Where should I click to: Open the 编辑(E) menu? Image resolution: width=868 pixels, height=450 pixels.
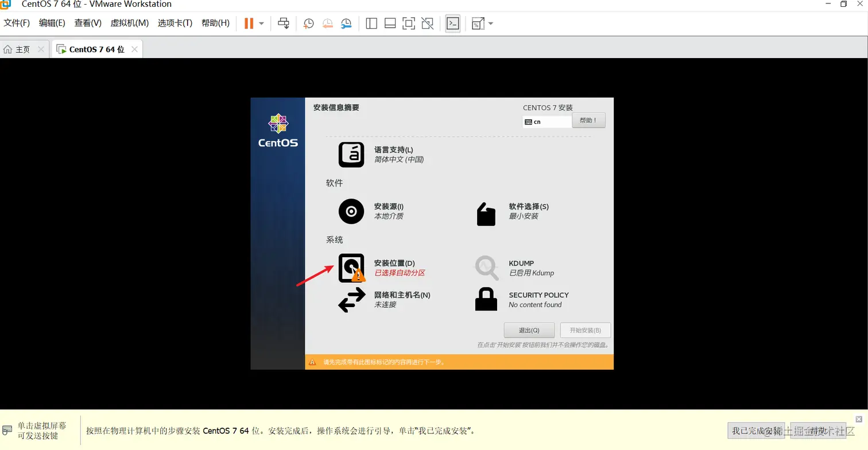(x=52, y=23)
